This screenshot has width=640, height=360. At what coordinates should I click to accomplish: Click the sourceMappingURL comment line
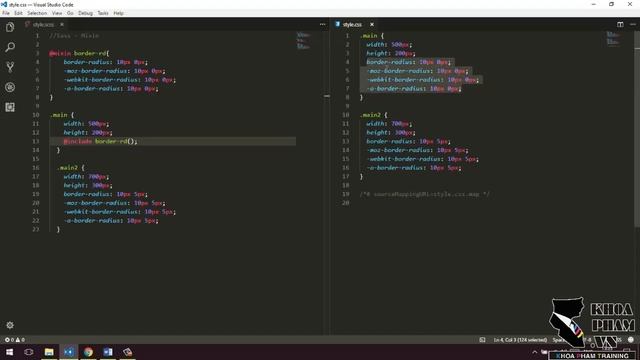coord(424,194)
